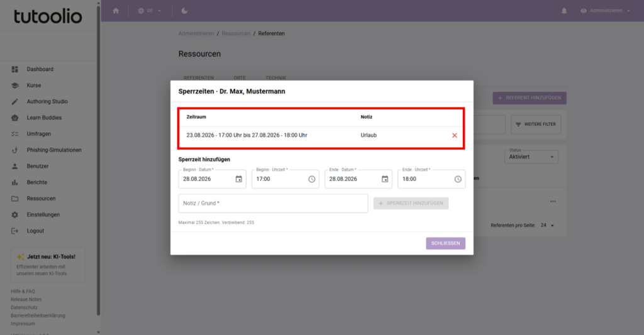Open Referenten pro Seite dropdown
644x335 pixels.
coord(548,226)
